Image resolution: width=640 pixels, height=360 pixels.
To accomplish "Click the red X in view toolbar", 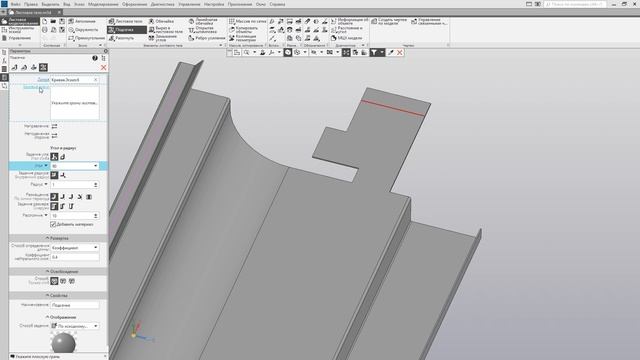I will pos(400,53).
